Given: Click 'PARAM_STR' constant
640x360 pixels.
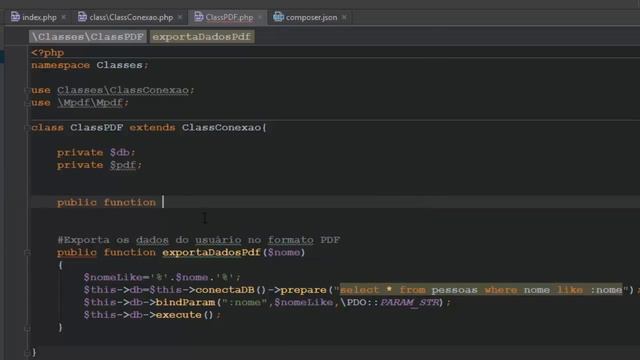Looking at the screenshot, I should tap(409, 302).
